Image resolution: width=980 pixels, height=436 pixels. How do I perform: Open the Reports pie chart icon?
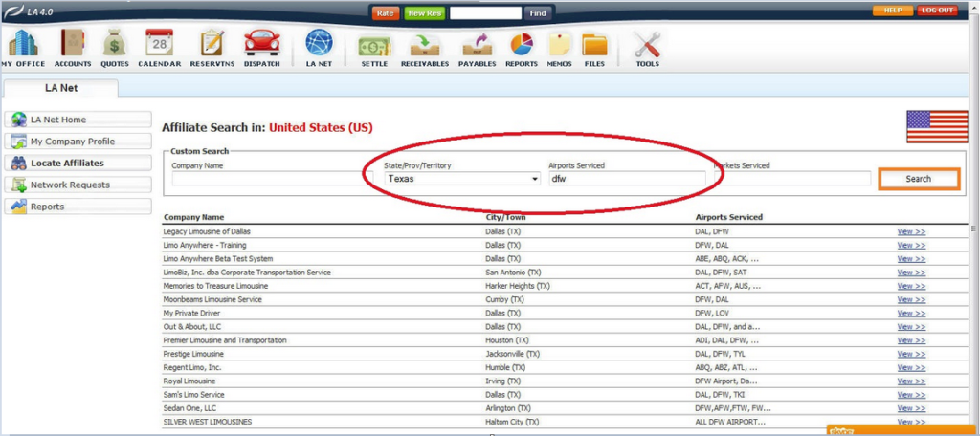pos(522,44)
